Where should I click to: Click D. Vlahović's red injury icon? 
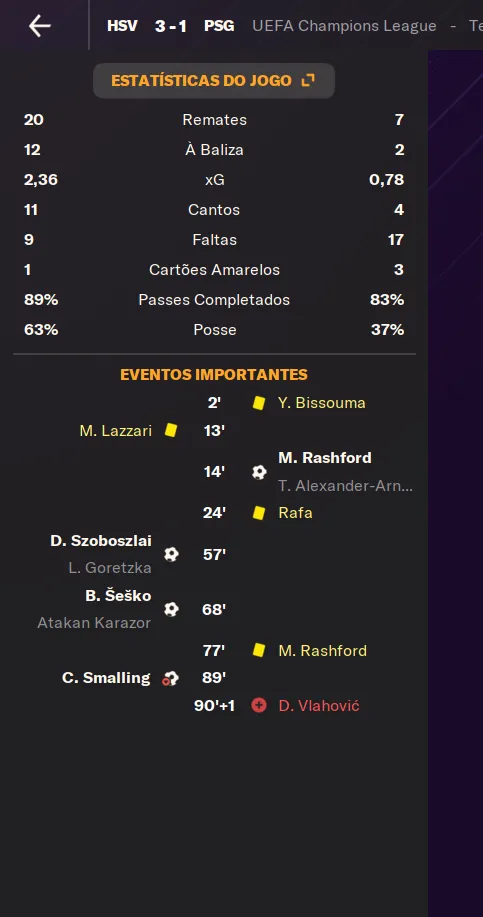[x=259, y=705]
